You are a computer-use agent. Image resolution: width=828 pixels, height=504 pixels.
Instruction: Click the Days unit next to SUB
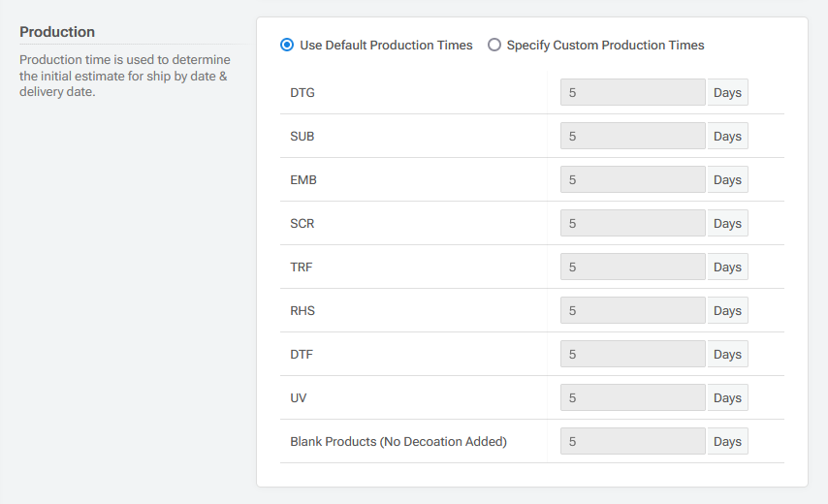coord(728,136)
